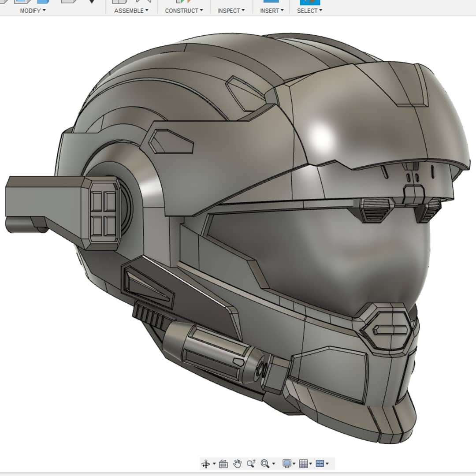The height and width of the screenshot is (476, 476).
Task: Click the Look At icon
Action: point(223,464)
